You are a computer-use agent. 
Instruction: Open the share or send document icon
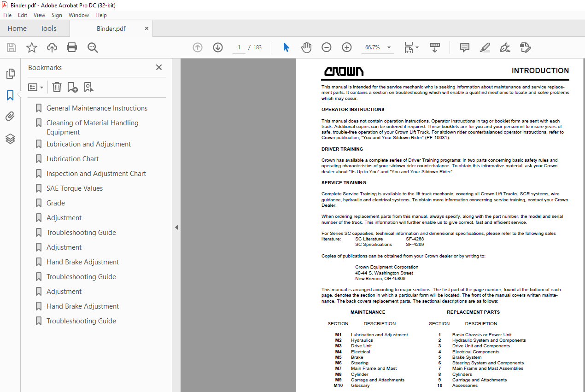point(525,47)
